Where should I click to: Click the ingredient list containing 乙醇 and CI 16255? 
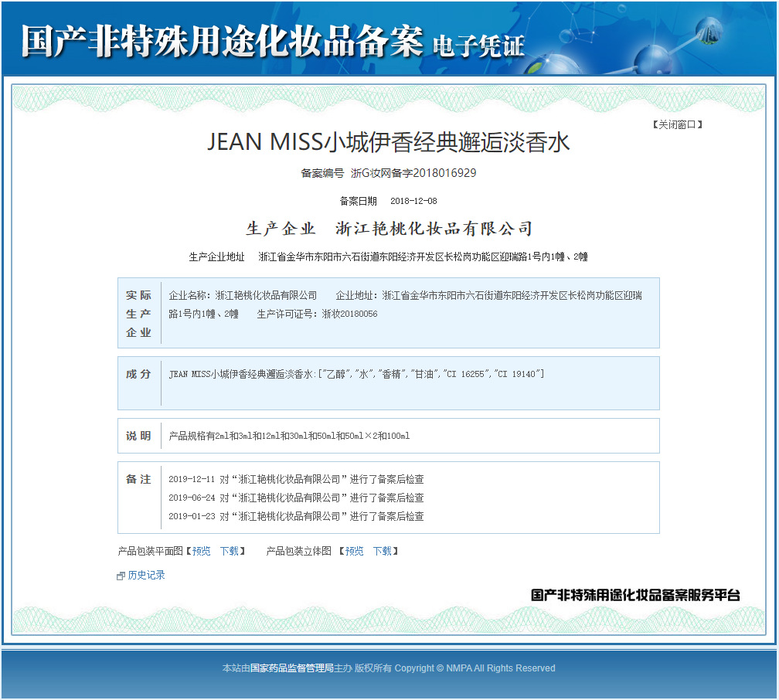pyautogui.click(x=356, y=374)
